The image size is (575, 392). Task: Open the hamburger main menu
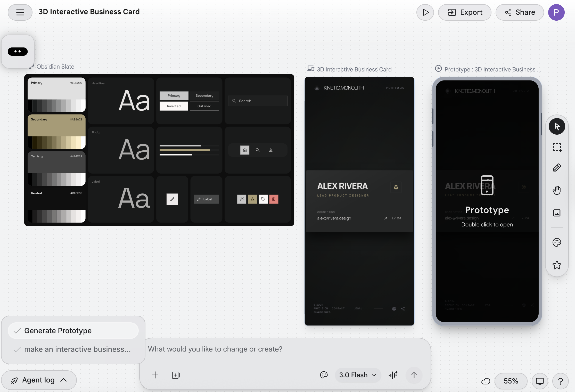[20, 12]
